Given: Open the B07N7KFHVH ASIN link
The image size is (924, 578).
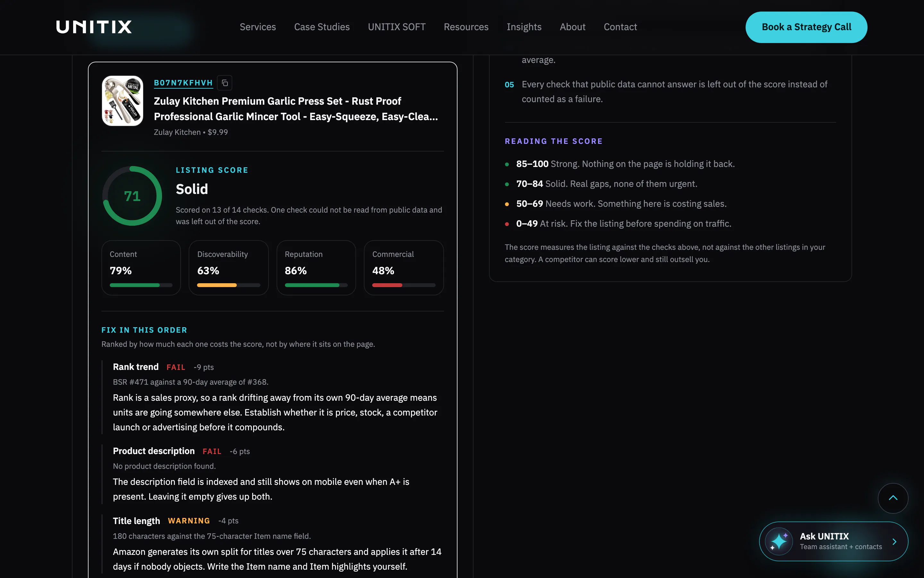Looking at the screenshot, I should (x=183, y=83).
